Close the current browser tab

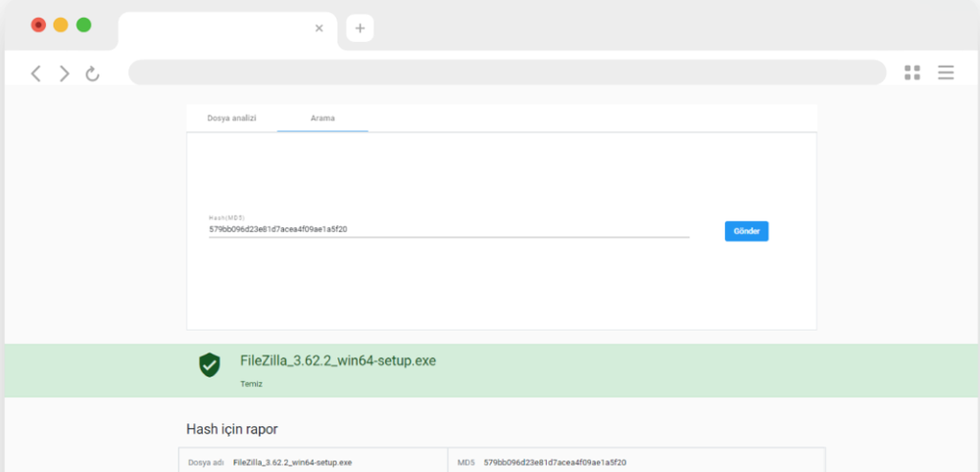coord(318,28)
